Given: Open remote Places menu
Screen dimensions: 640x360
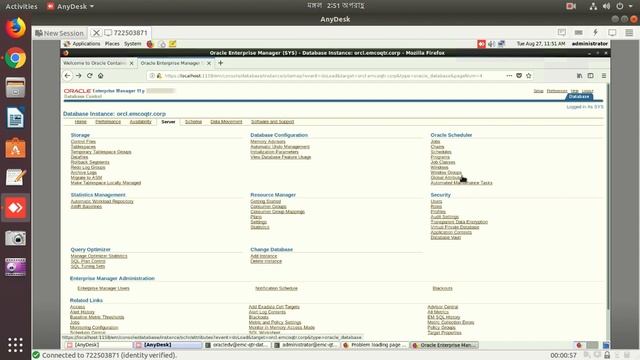Looking at the screenshot, I should tap(112, 44).
